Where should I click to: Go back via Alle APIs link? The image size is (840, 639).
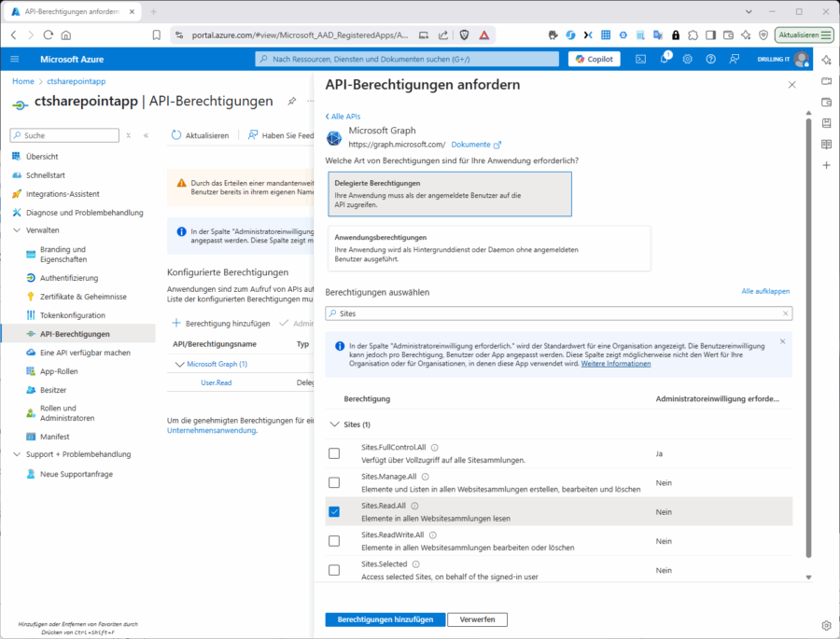(x=343, y=117)
